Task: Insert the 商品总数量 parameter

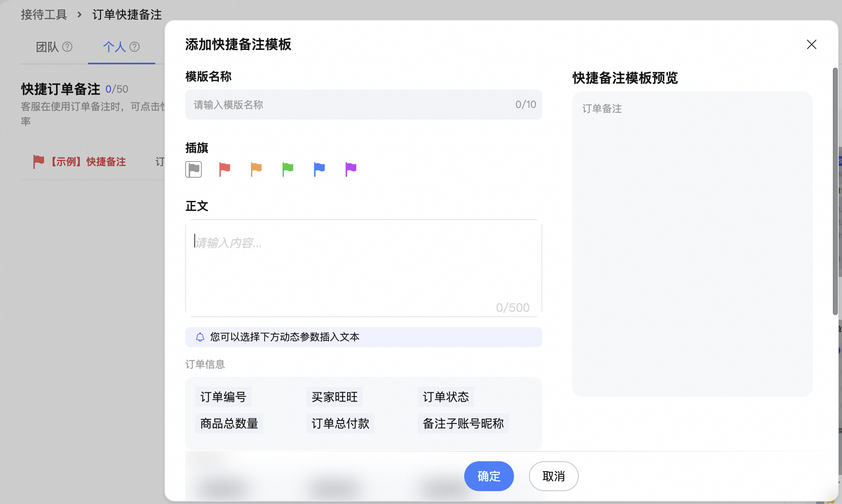Action: point(229,423)
